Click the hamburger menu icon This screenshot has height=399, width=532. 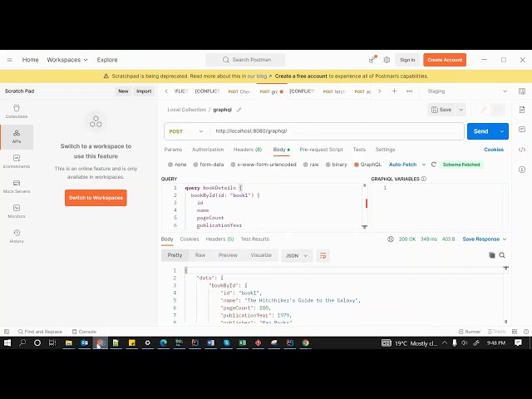(9, 60)
